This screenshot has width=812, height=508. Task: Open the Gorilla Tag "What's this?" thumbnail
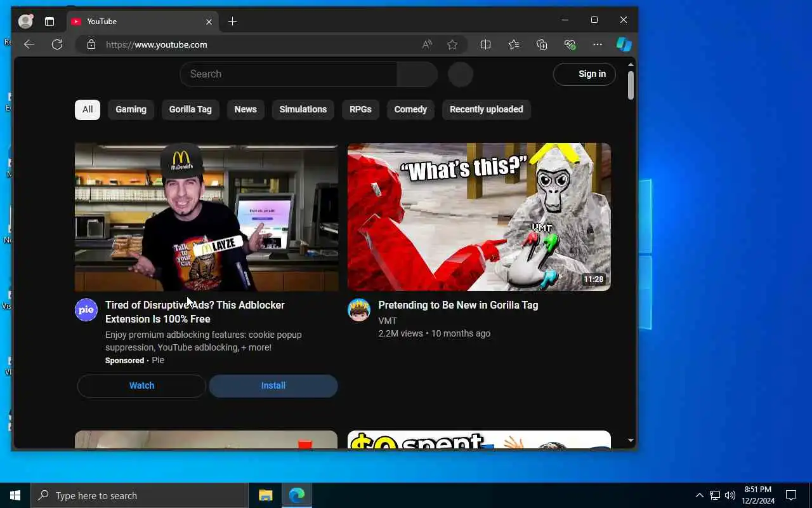479,217
